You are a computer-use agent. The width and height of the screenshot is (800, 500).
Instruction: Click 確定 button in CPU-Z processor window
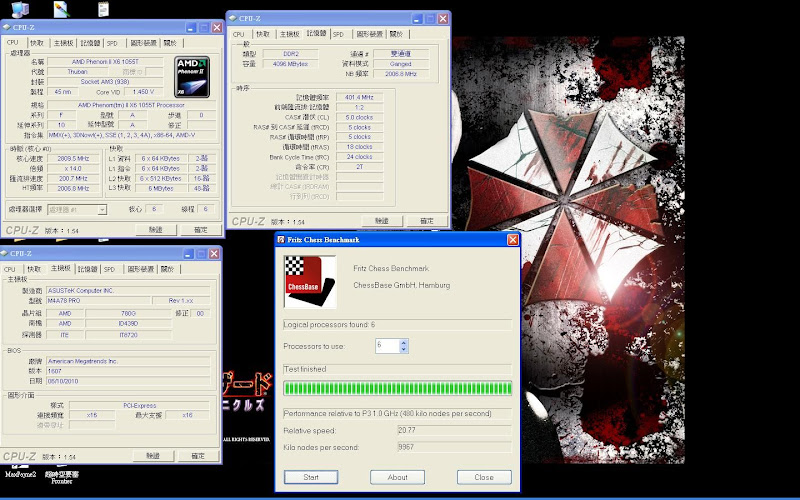(201, 230)
